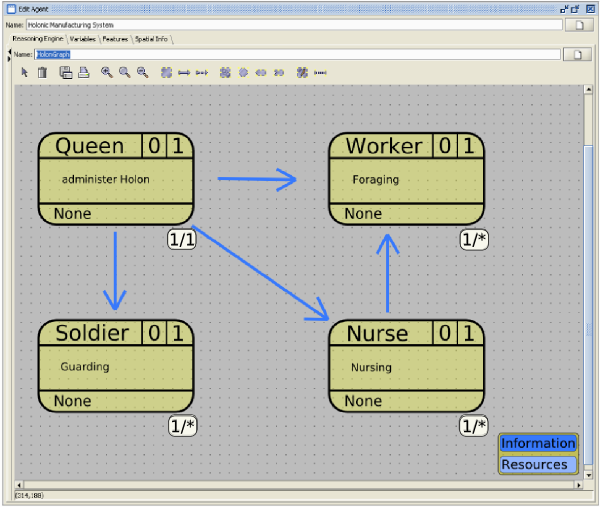Select the dashed arrow link tool

pyautogui.click(x=201, y=72)
